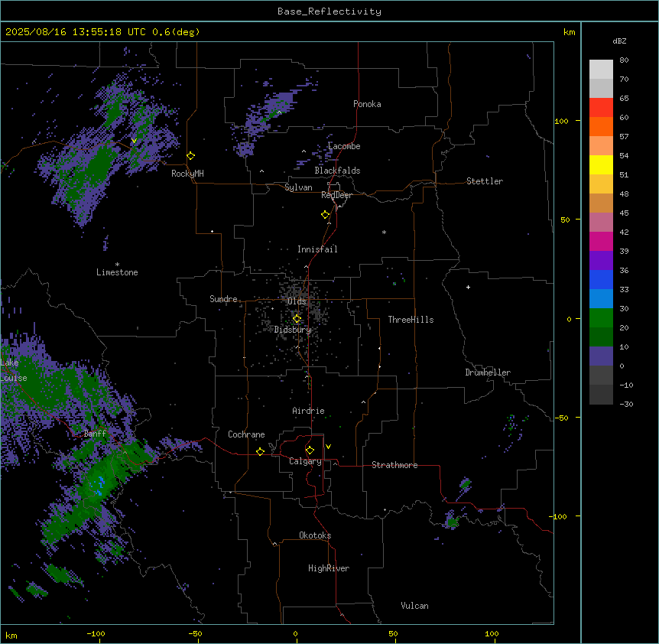Click the Limestone label
The height and width of the screenshot is (644, 659).
pyautogui.click(x=117, y=272)
